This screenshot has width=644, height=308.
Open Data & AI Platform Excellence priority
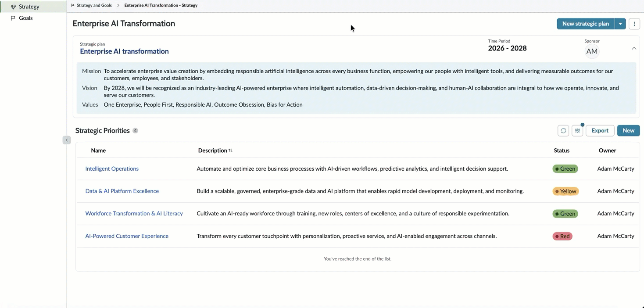click(122, 191)
